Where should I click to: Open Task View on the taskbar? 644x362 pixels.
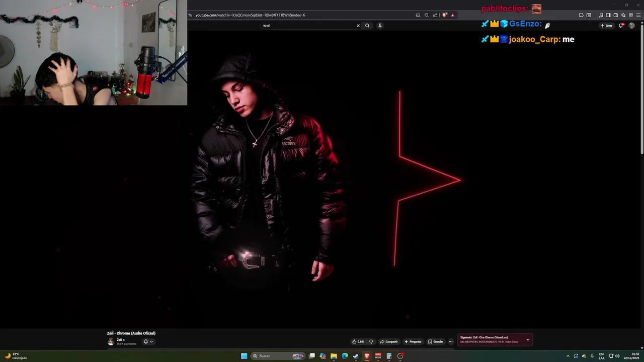pos(312,356)
